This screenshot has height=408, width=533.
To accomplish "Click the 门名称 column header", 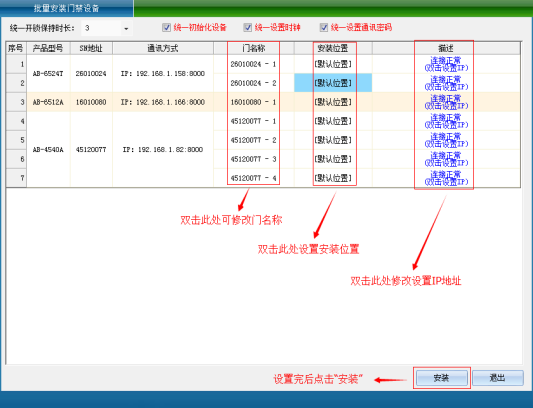I will click(x=254, y=48).
